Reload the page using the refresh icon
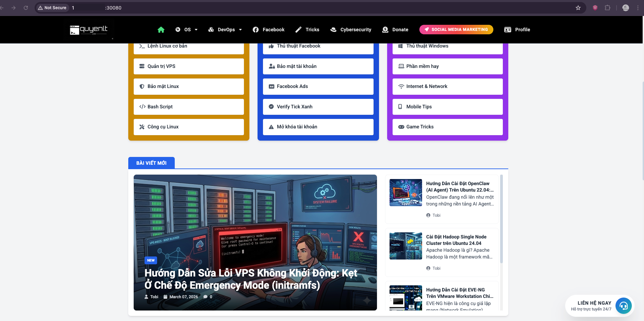Viewport: 644px width, 321px height. [x=26, y=8]
